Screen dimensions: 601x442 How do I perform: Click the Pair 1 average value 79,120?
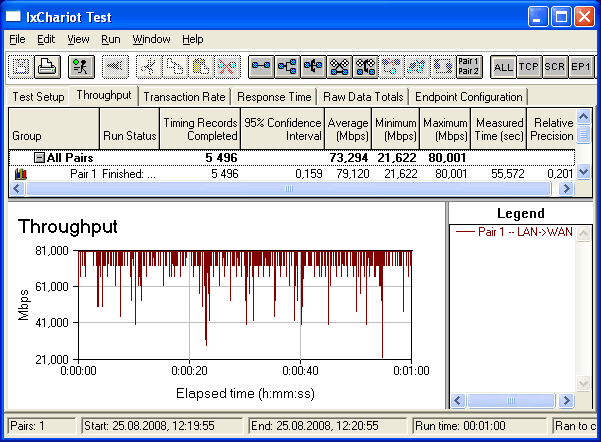tap(353, 174)
